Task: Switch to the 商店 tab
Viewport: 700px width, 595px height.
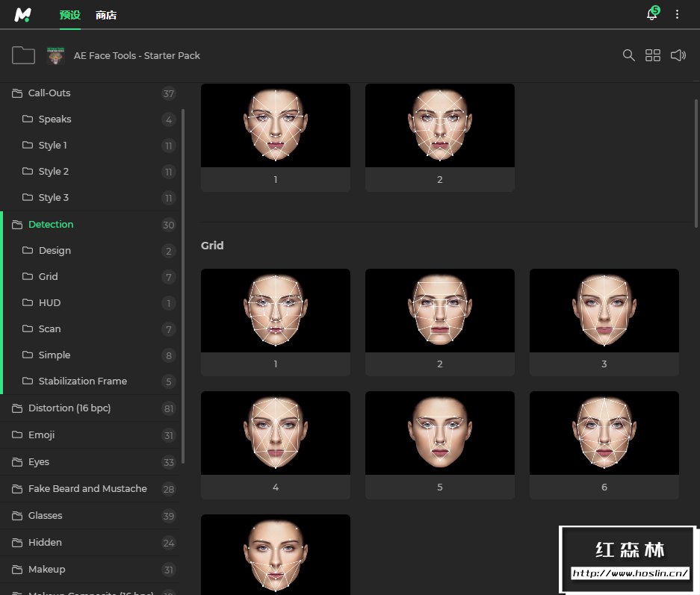Action: (106, 15)
